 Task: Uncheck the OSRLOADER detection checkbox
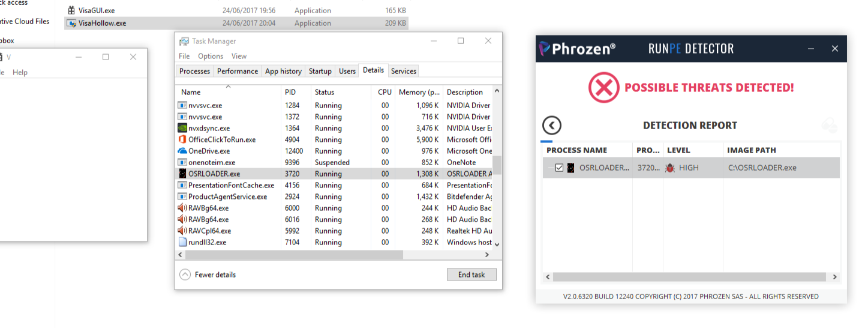click(559, 168)
